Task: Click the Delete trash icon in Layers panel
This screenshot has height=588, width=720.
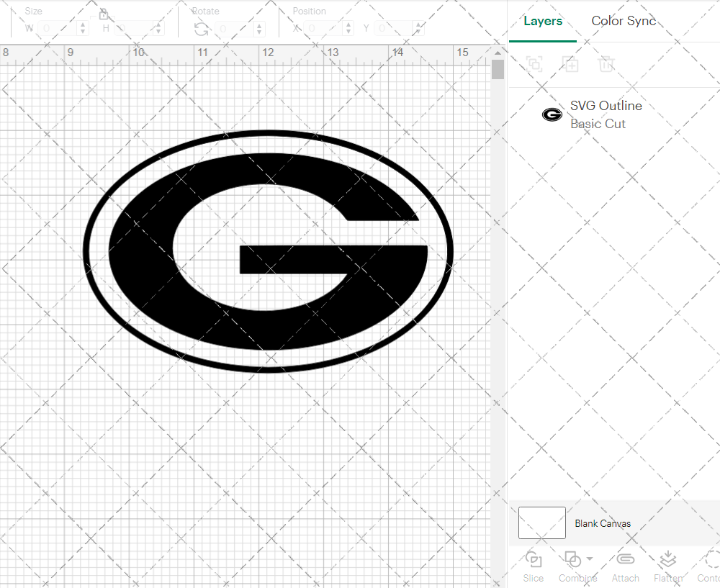Action: click(606, 64)
